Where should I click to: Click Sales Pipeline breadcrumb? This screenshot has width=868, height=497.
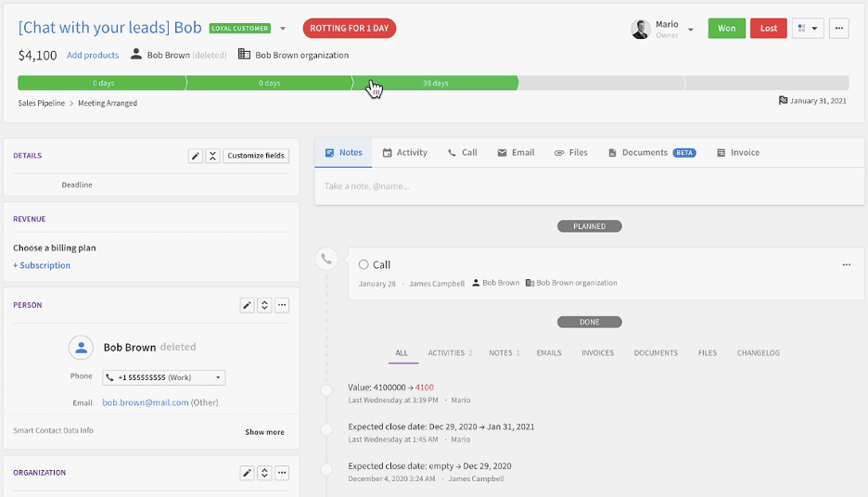pos(42,104)
